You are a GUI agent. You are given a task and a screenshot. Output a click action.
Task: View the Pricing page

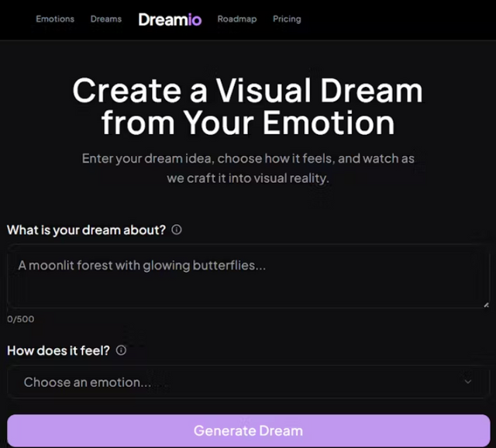(287, 19)
